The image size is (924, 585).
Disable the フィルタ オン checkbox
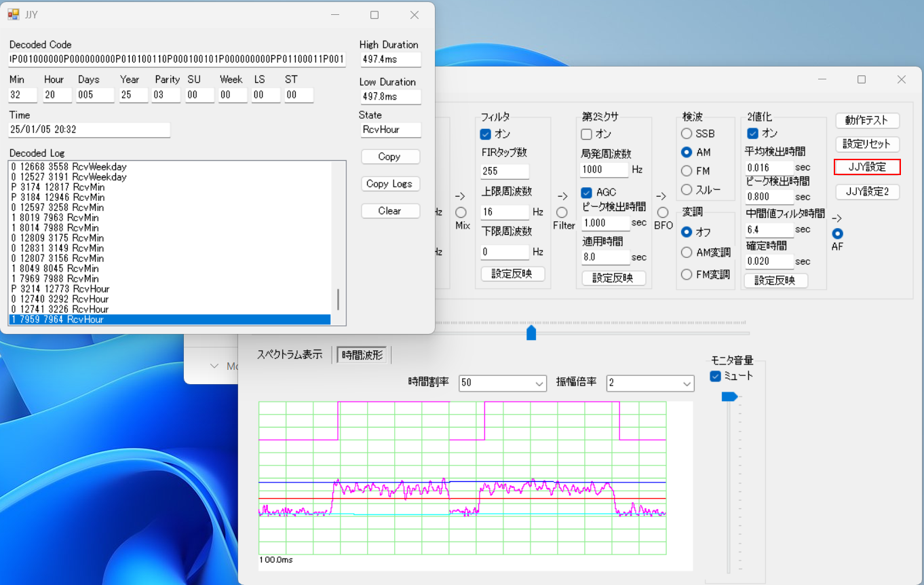[486, 134]
